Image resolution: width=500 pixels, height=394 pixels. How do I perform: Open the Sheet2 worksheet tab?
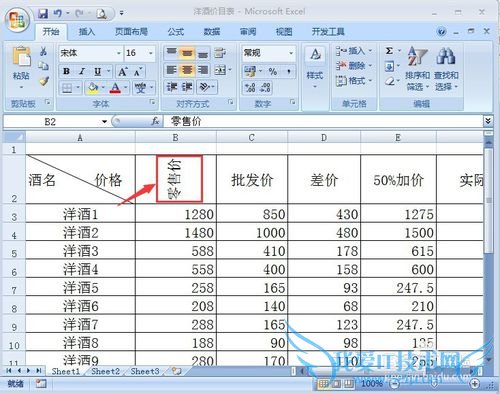pos(105,371)
